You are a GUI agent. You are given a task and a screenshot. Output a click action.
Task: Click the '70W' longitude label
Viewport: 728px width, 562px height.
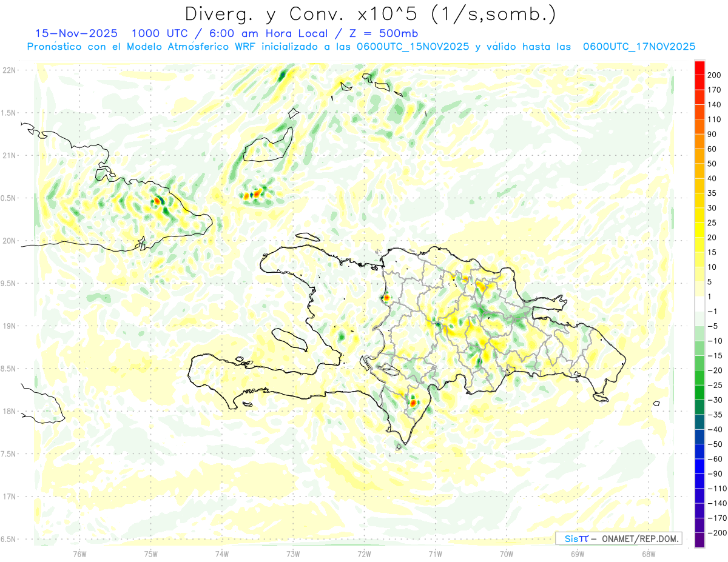pos(507,553)
